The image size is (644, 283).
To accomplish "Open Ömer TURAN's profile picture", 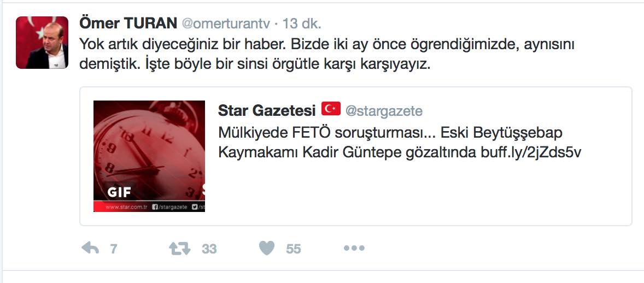I will tap(42, 42).
